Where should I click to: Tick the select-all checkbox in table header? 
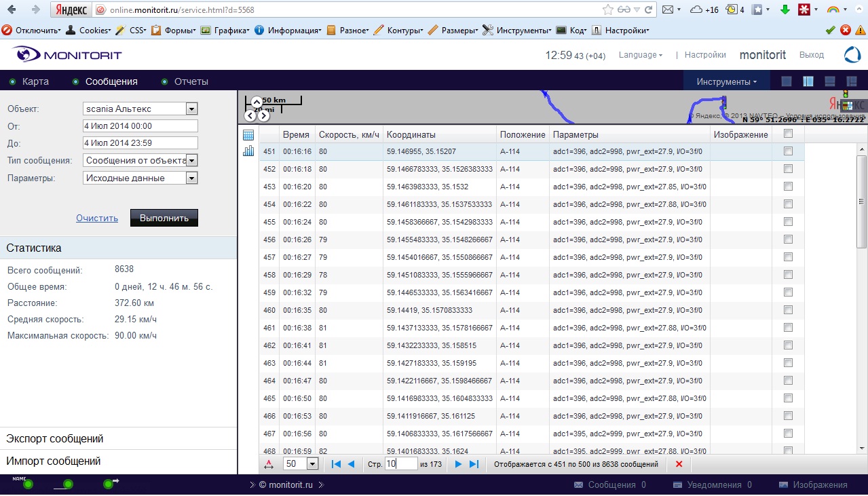tap(788, 134)
